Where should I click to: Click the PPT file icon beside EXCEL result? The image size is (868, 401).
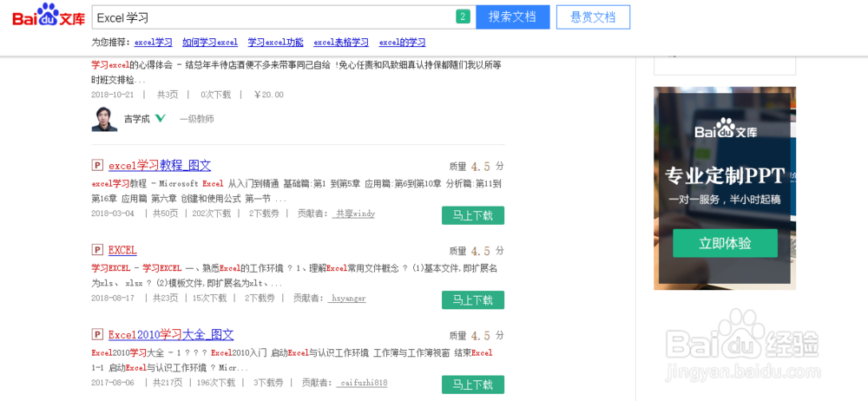click(x=97, y=250)
